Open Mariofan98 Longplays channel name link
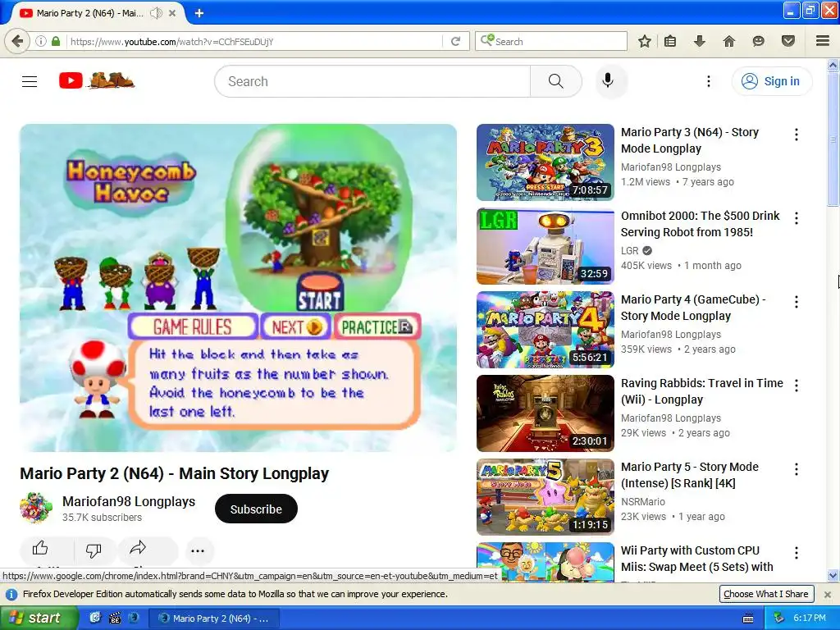The width and height of the screenshot is (840, 630). point(129,501)
